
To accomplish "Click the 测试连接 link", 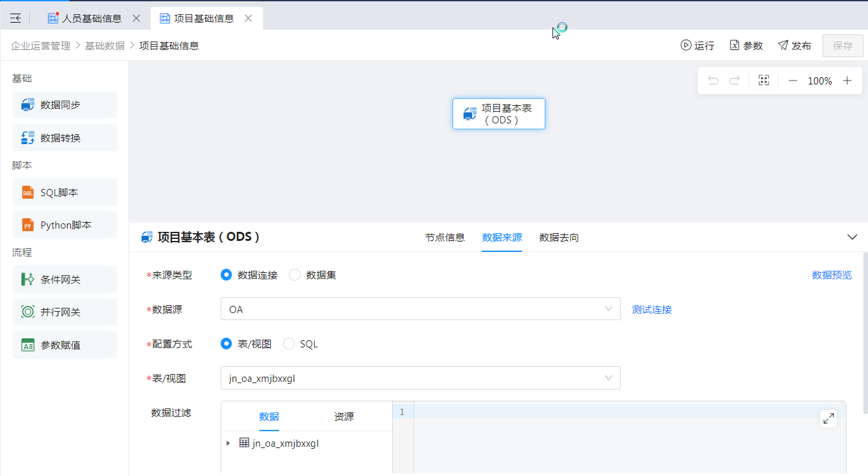I will tap(652, 309).
